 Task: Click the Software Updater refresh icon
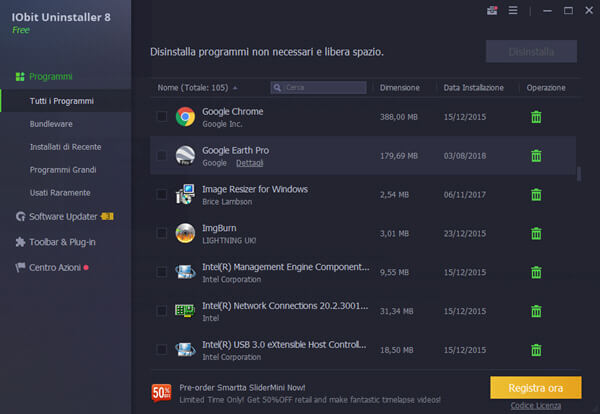[20, 217]
